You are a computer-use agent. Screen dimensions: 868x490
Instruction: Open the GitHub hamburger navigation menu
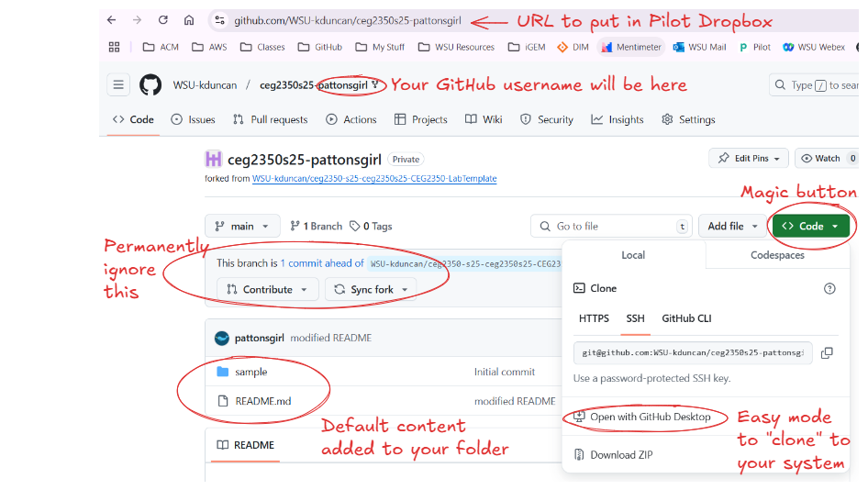coord(118,84)
